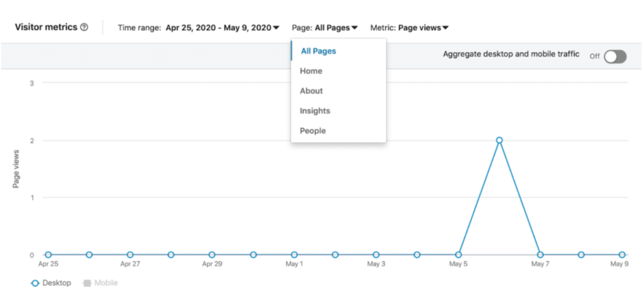Toggle the Desktop series in the legend
644x287 pixels.
coord(52,283)
